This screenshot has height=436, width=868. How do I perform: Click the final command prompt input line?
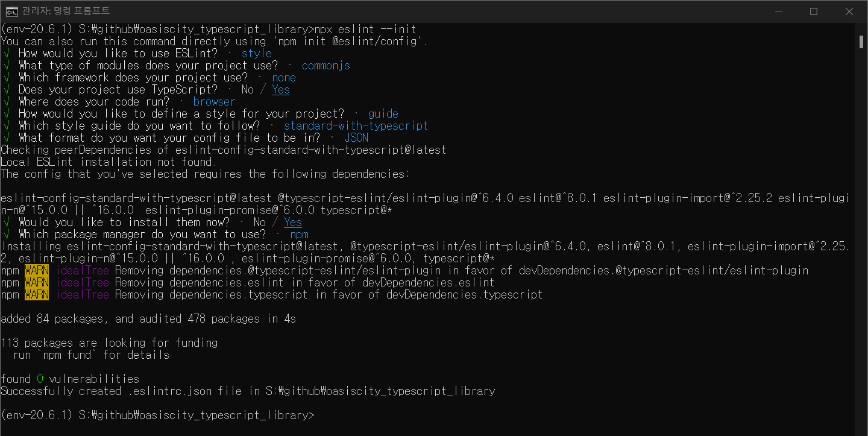pos(157,415)
